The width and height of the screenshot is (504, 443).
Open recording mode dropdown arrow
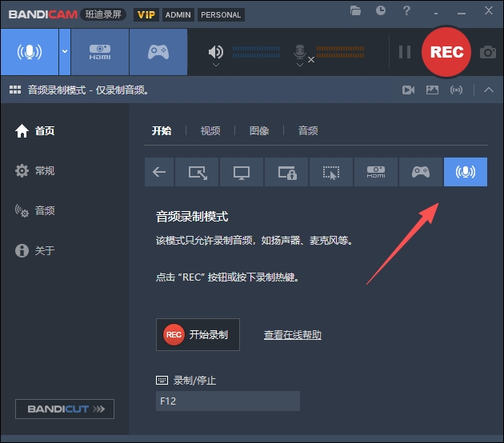pyautogui.click(x=65, y=52)
